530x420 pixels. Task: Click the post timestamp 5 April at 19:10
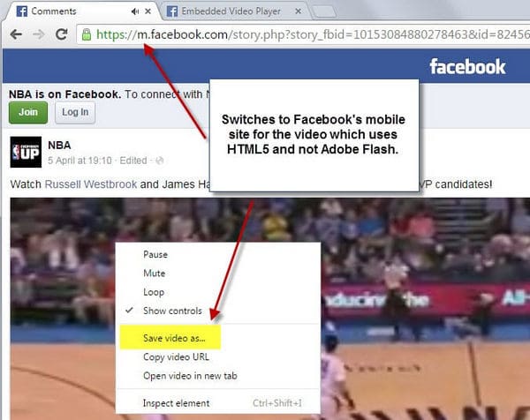pos(79,161)
